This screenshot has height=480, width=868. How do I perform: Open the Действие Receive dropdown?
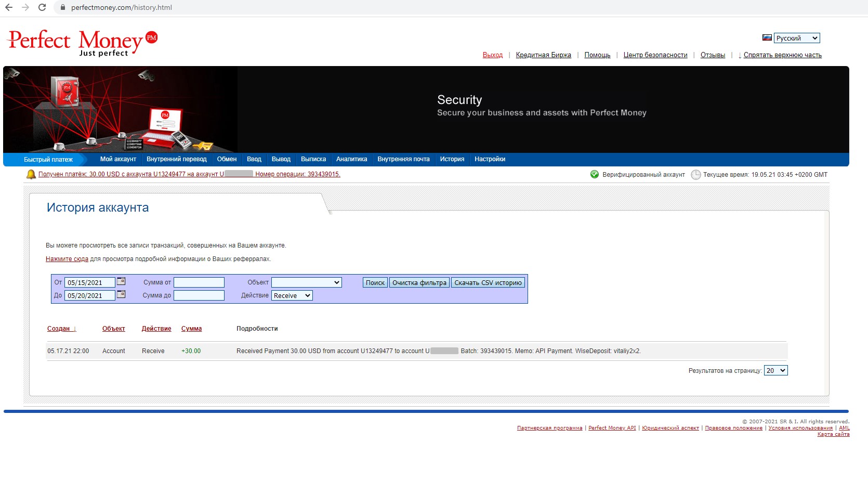[x=292, y=295]
